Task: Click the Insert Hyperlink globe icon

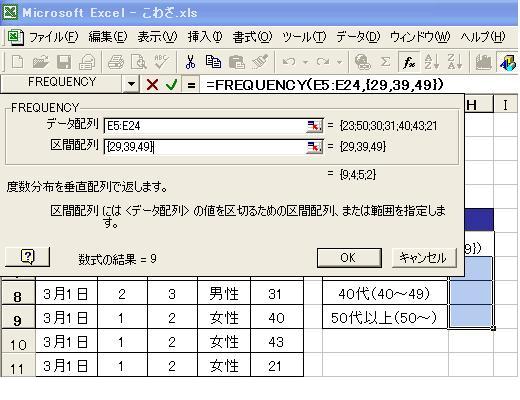Action: (x=362, y=62)
